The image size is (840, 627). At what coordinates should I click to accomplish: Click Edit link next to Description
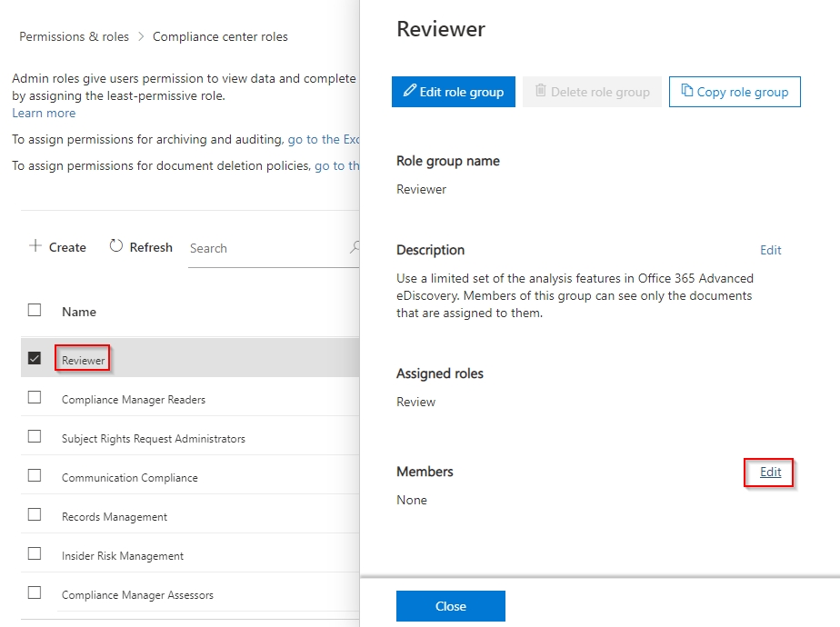tap(770, 250)
